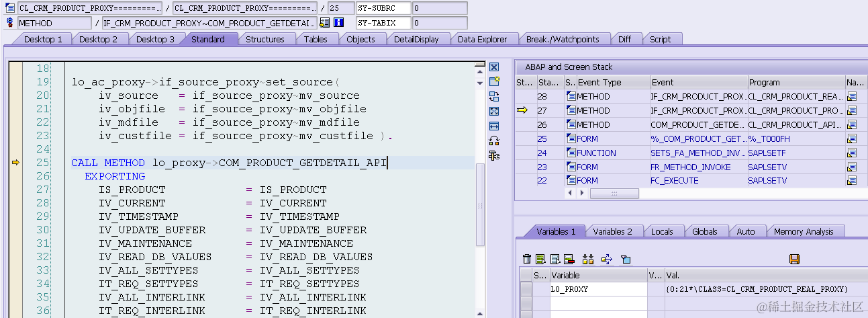This screenshot has height=318, width=868.
Task: Click the full-screen maximize tool icon
Action: [x=494, y=111]
